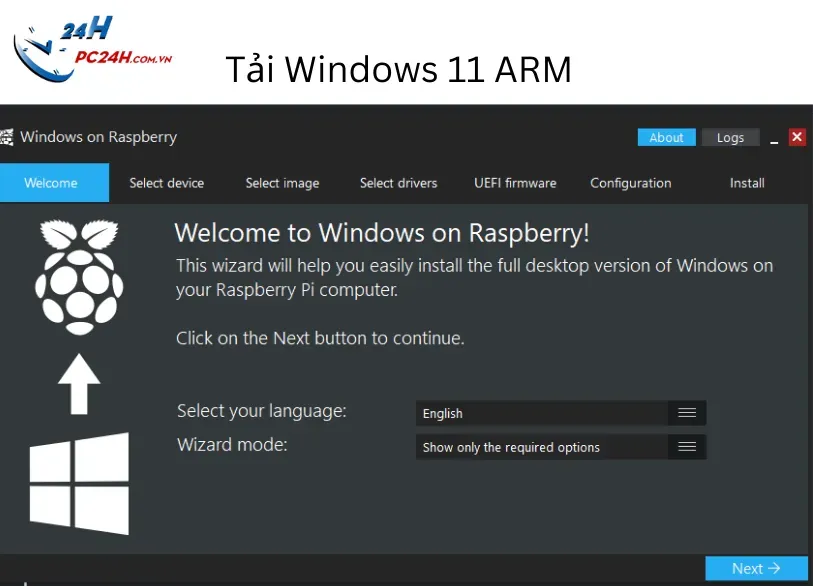Viewport: 813px width, 586px height.
Task: Switch to the Select image tab
Action: 282,183
